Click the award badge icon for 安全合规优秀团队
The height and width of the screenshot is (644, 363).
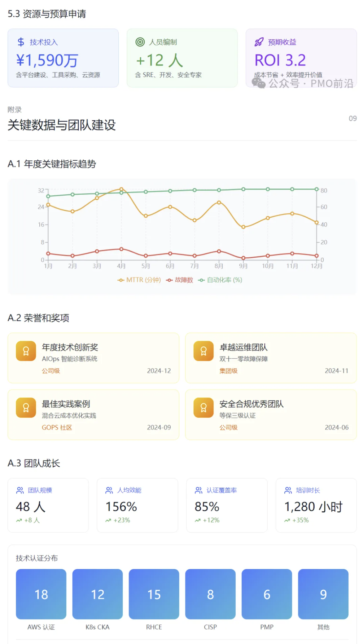click(204, 408)
